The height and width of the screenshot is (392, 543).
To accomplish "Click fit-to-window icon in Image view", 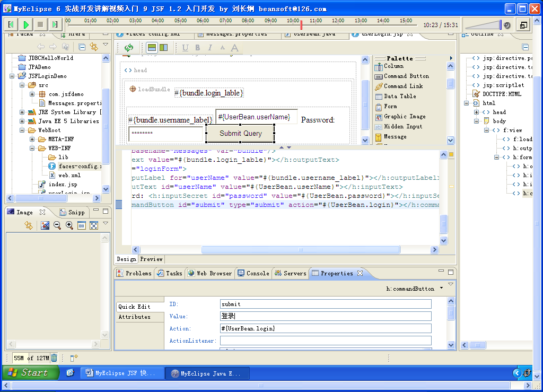I will 93,225.
